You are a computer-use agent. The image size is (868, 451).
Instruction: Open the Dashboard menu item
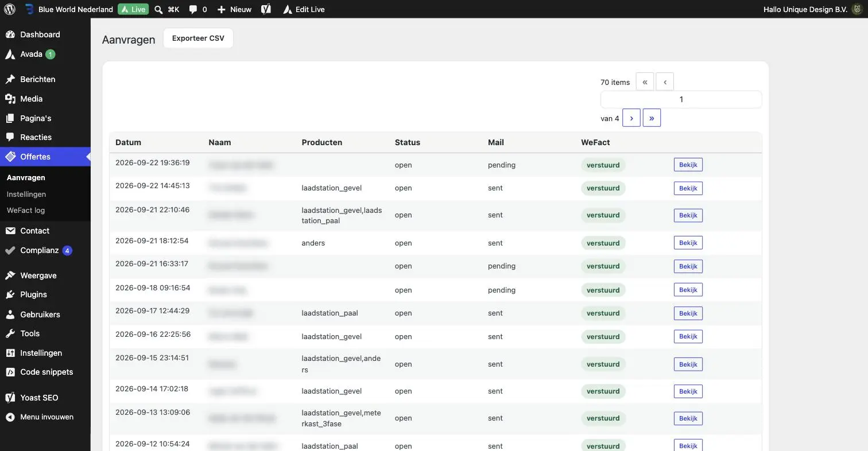point(45,34)
